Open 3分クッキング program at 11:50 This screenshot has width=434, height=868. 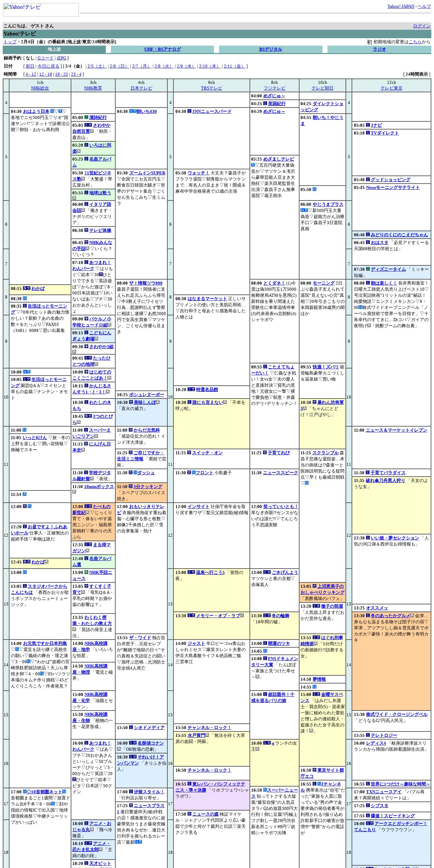point(148,487)
